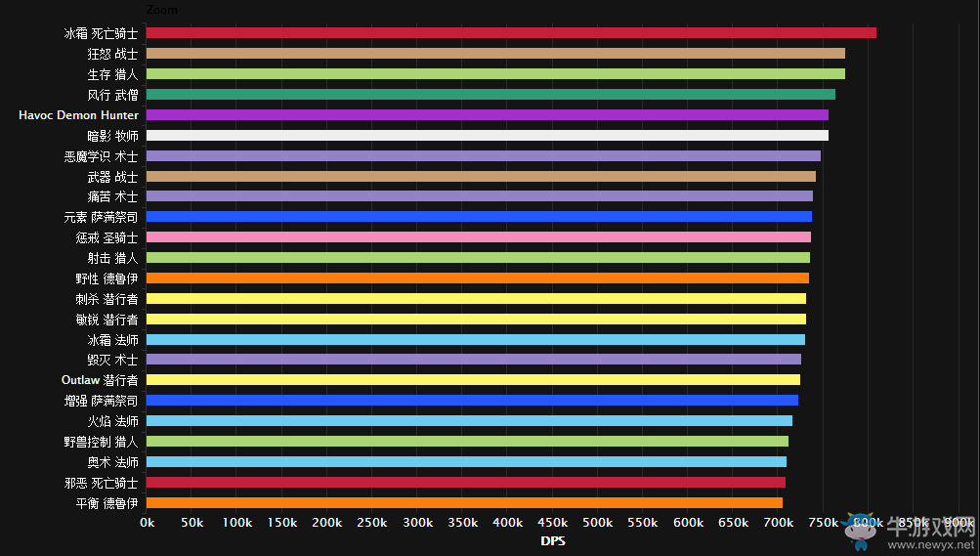The image size is (980, 556).
Task: Click the pink 惩戒 圣骑士 bar
Action: tap(479, 237)
